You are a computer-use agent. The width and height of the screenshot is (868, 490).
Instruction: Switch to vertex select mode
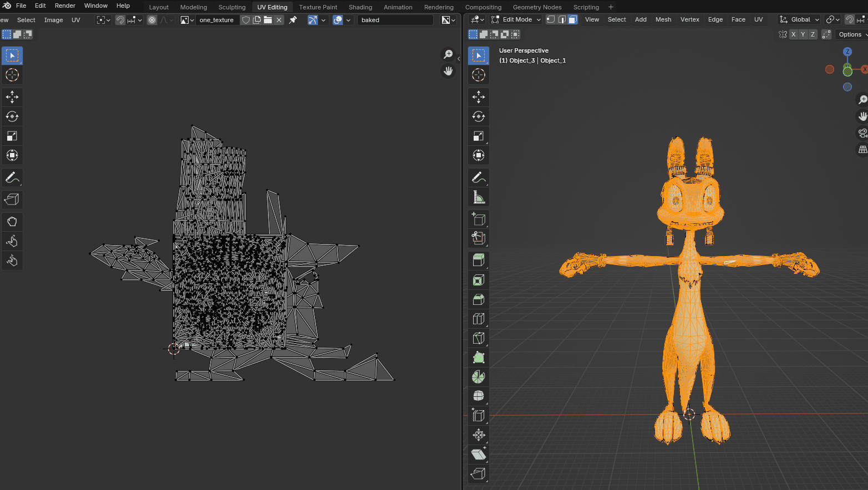[x=551, y=19]
